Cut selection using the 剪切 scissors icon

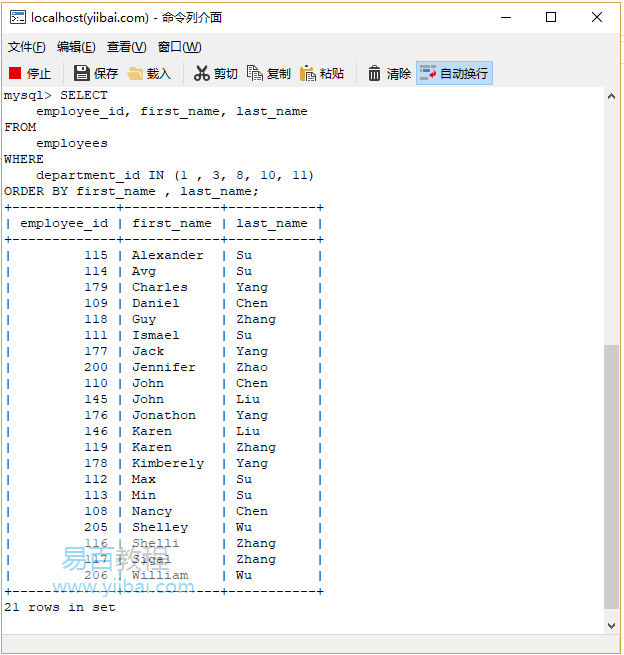202,73
